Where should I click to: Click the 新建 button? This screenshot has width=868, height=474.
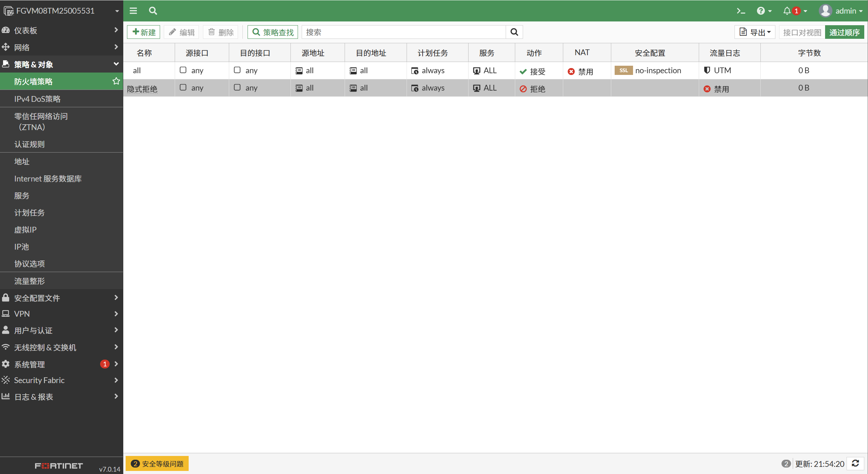click(x=143, y=32)
